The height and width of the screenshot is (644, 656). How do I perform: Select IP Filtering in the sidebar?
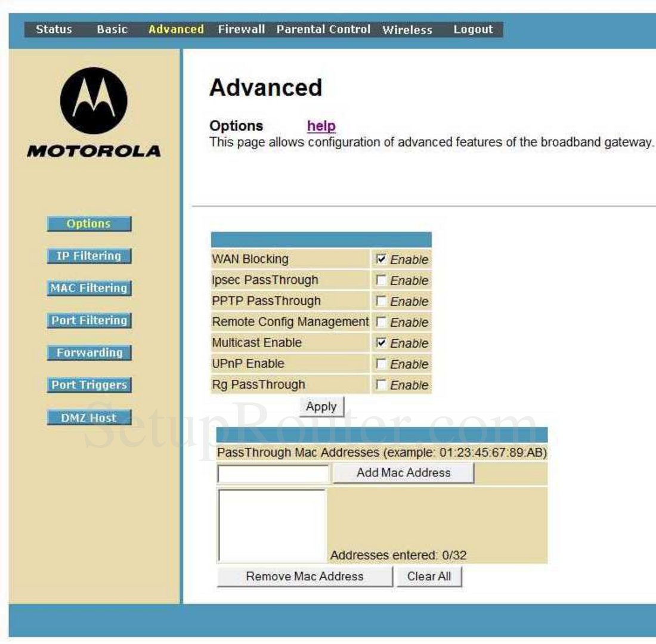(89, 256)
